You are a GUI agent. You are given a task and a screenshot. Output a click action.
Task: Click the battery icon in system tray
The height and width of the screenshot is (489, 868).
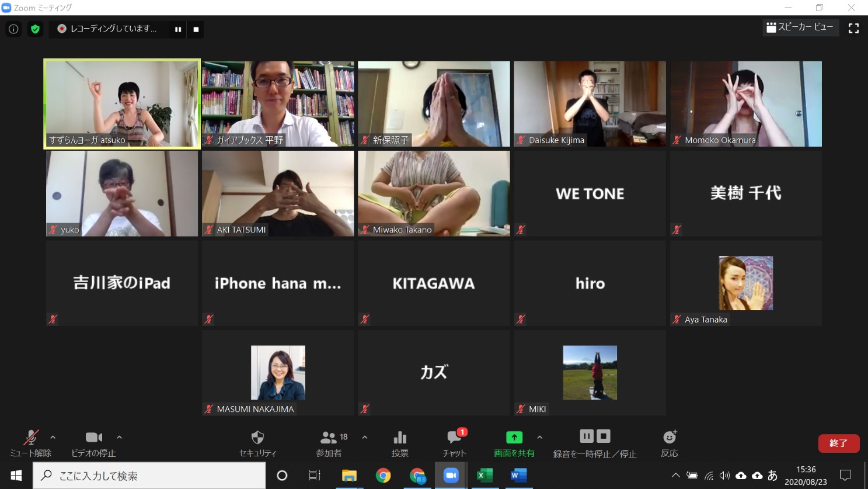coord(692,476)
